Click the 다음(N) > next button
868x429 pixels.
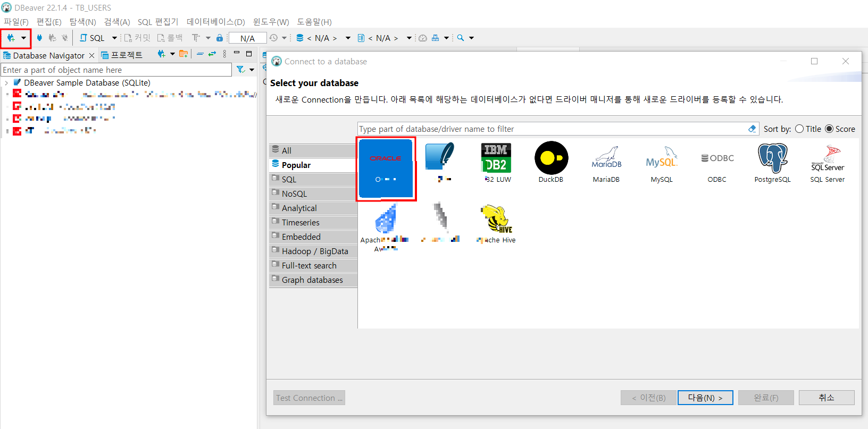(705, 398)
